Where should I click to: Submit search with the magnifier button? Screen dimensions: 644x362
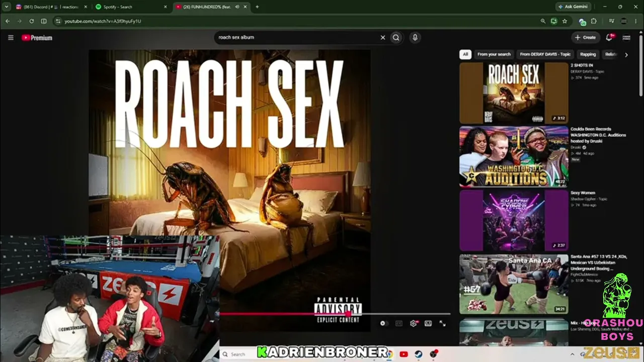click(x=396, y=37)
